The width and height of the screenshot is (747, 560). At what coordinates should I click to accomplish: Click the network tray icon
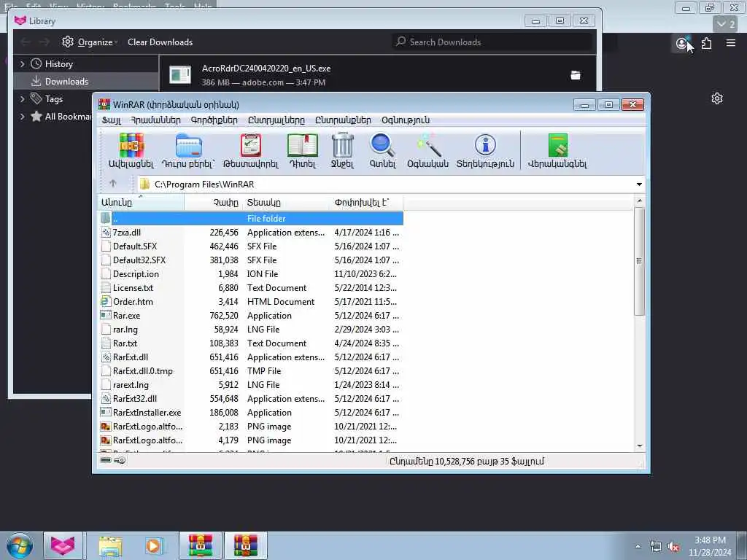click(656, 547)
